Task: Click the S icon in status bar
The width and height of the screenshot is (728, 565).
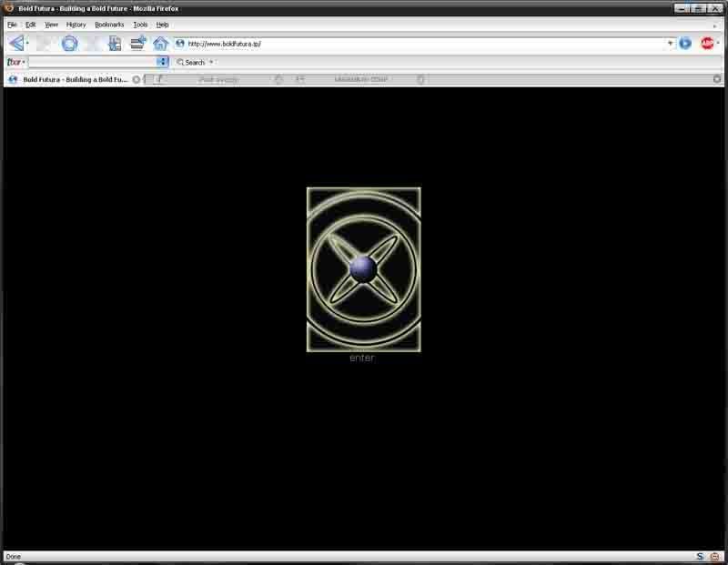Action: [700, 556]
